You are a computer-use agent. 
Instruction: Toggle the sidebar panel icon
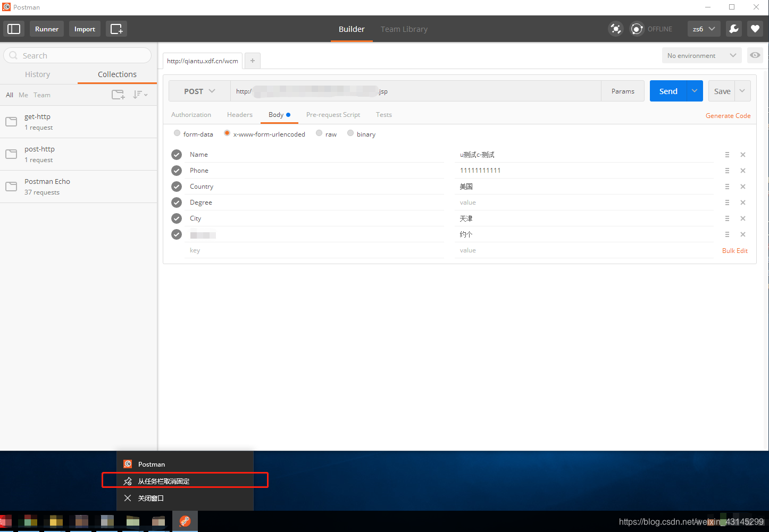(x=14, y=29)
